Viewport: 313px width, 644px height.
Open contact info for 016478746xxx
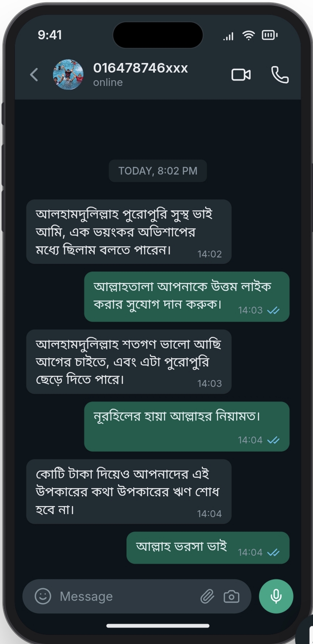141,68
